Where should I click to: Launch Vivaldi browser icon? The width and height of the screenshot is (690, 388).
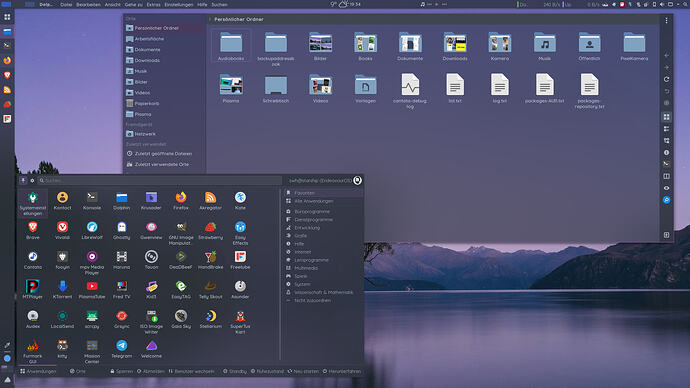click(62, 231)
